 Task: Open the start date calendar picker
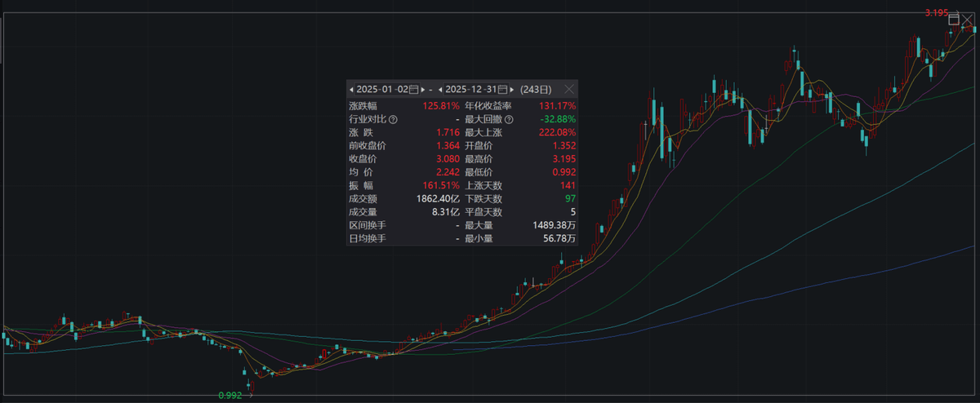coord(413,89)
